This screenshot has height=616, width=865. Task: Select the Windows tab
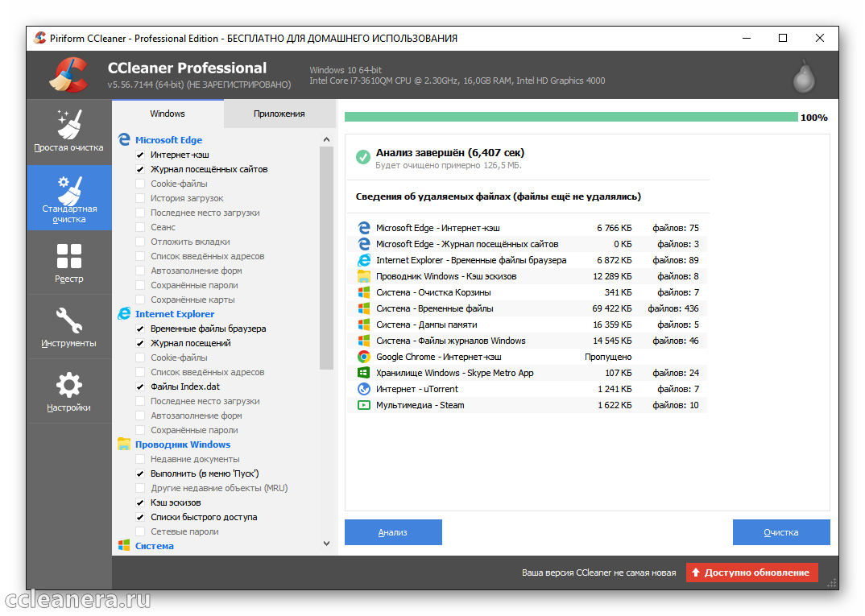[168, 114]
